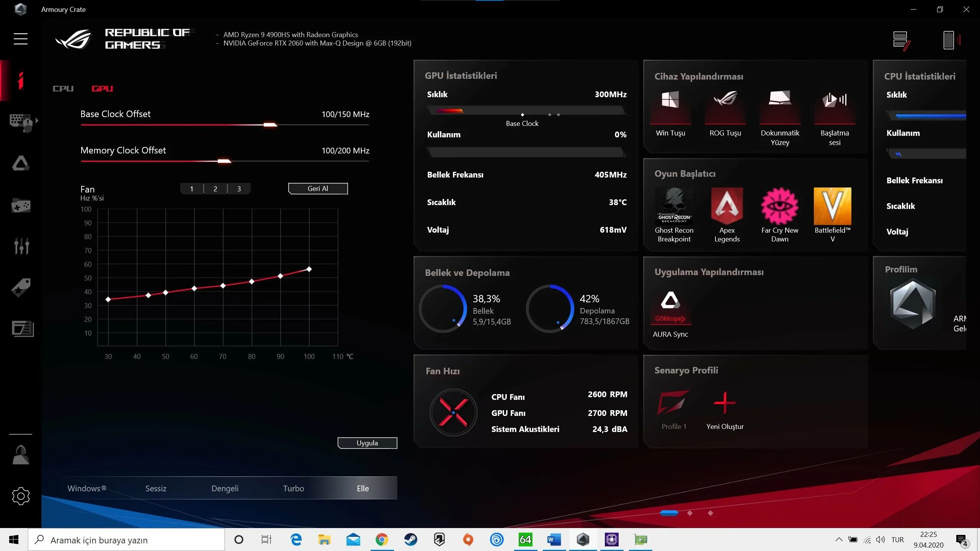Screen dimensions: 980x551
Task: Click the edit dashboard layout icon
Action: (x=901, y=41)
